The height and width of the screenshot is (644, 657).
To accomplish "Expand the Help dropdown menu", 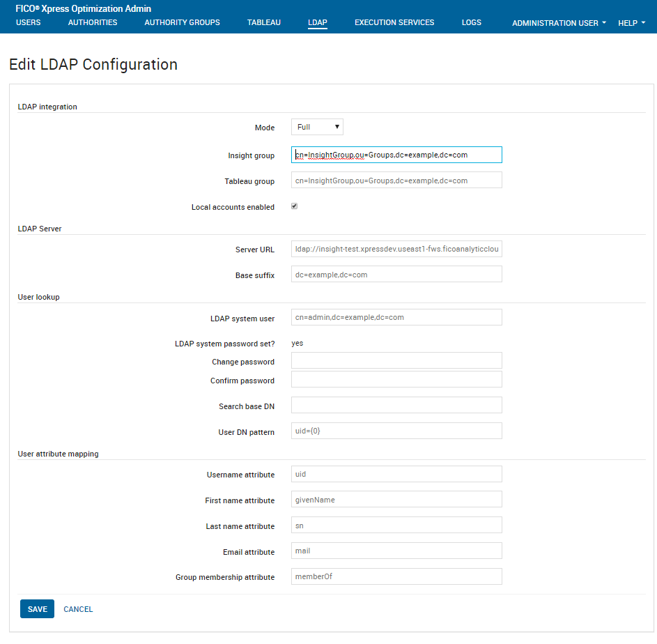I will [631, 23].
